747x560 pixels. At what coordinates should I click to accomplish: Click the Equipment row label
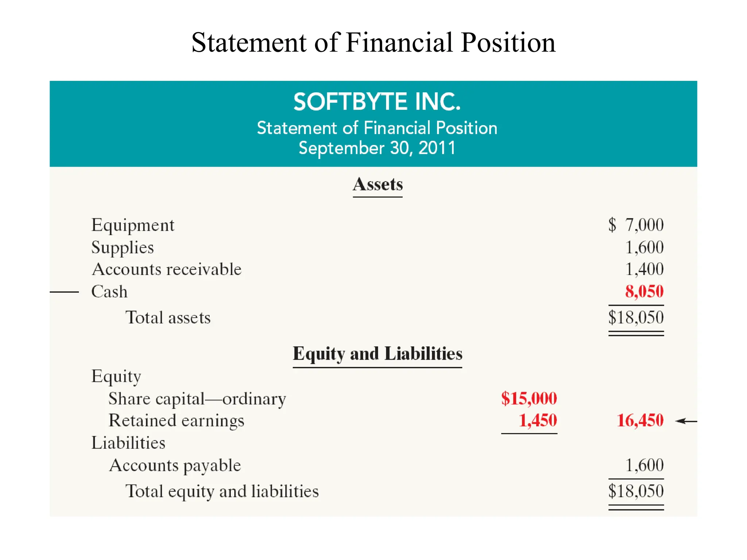pyautogui.click(x=133, y=225)
